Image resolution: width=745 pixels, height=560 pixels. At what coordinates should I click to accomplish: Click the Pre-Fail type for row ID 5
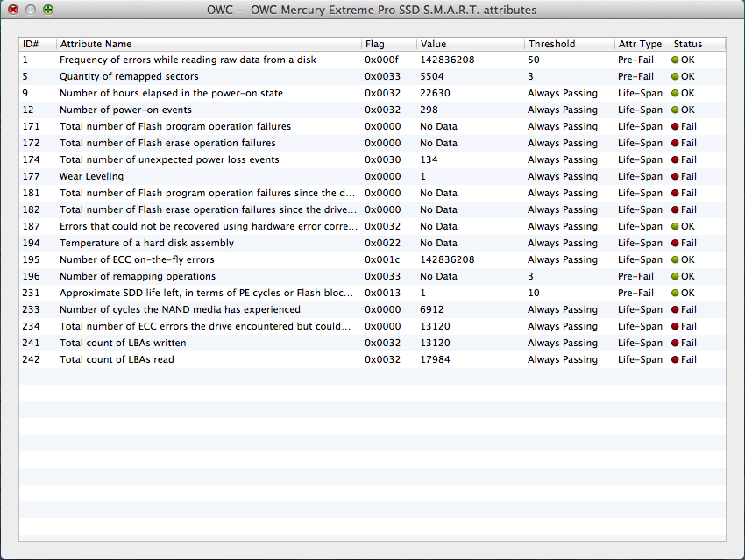635,76
